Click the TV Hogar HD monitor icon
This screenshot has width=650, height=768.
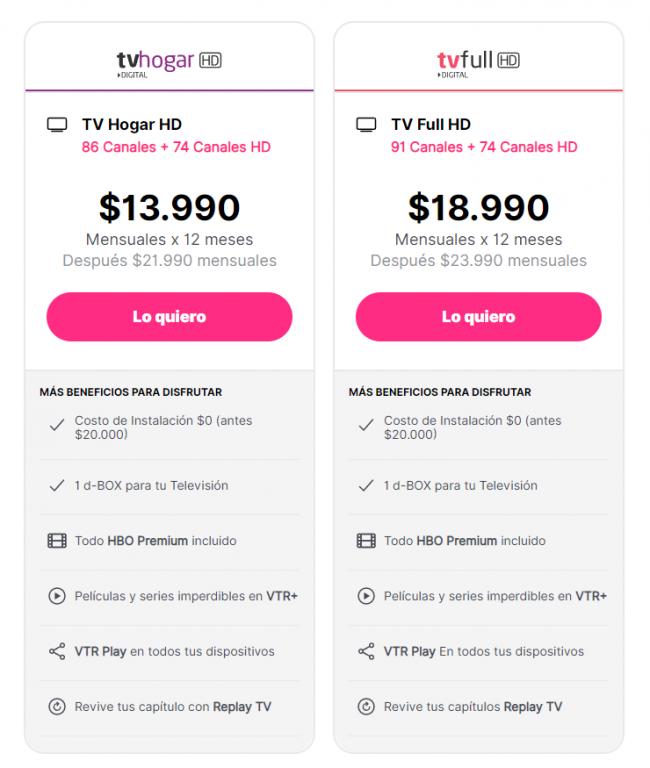[x=57, y=124]
